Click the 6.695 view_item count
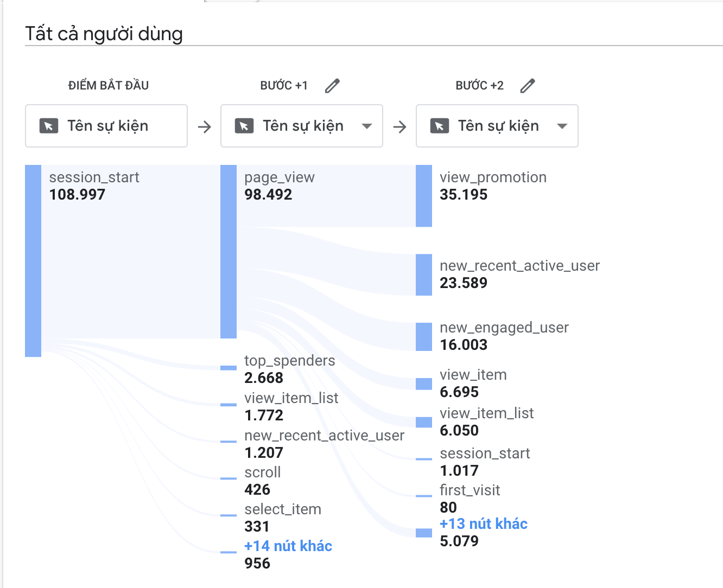Screen dimensions: 723x588 [x=459, y=392]
